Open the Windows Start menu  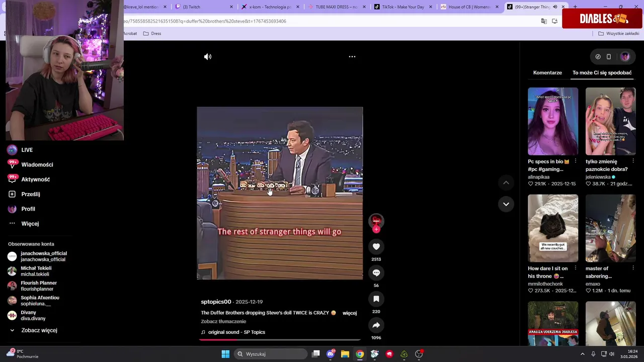(x=225, y=354)
